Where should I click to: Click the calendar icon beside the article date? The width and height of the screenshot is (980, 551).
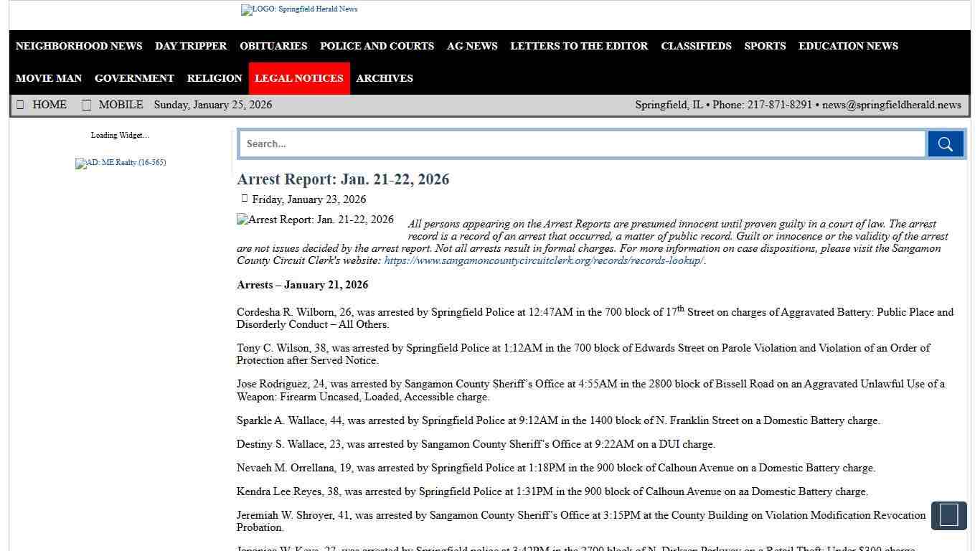click(x=244, y=197)
